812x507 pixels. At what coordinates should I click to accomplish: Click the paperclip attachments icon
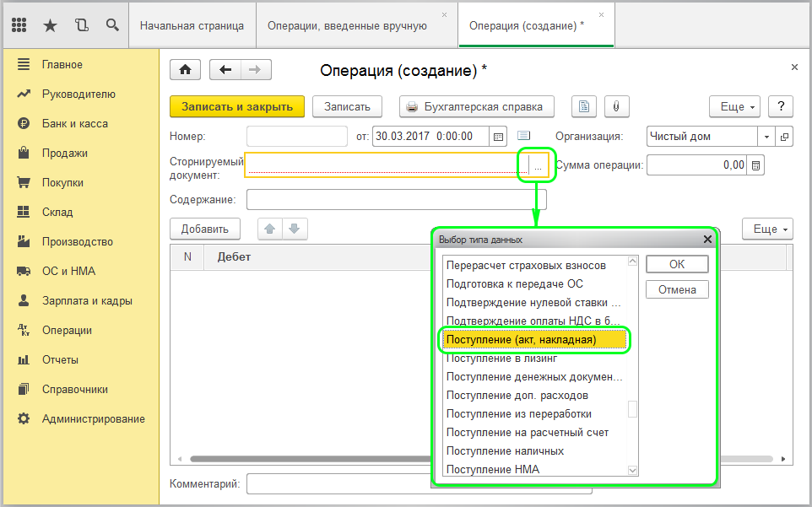[616, 107]
